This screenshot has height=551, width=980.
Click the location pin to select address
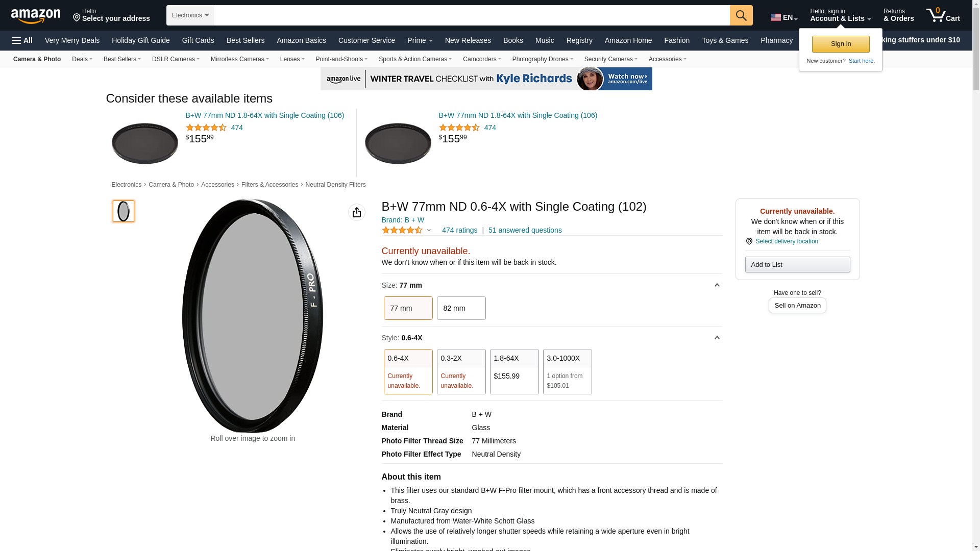(77, 18)
